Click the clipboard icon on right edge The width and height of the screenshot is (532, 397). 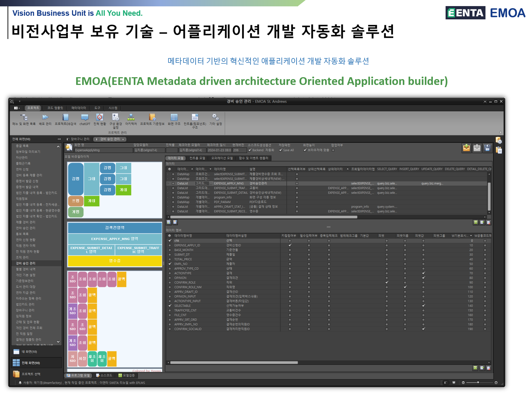(x=499, y=150)
